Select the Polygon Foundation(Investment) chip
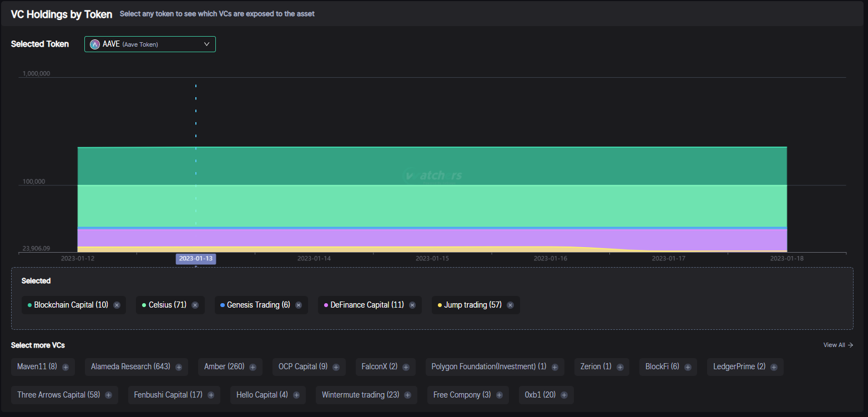Image resolution: width=868 pixels, height=417 pixels. [x=488, y=367]
